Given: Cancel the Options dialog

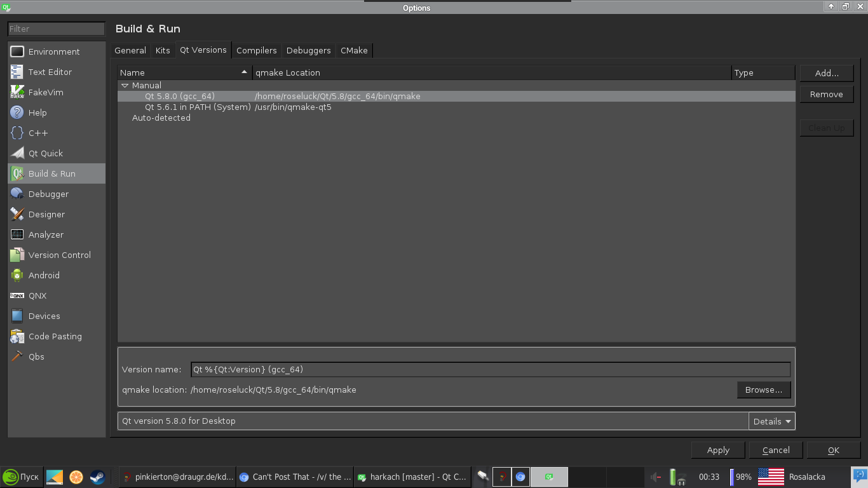Looking at the screenshot, I should point(776,450).
